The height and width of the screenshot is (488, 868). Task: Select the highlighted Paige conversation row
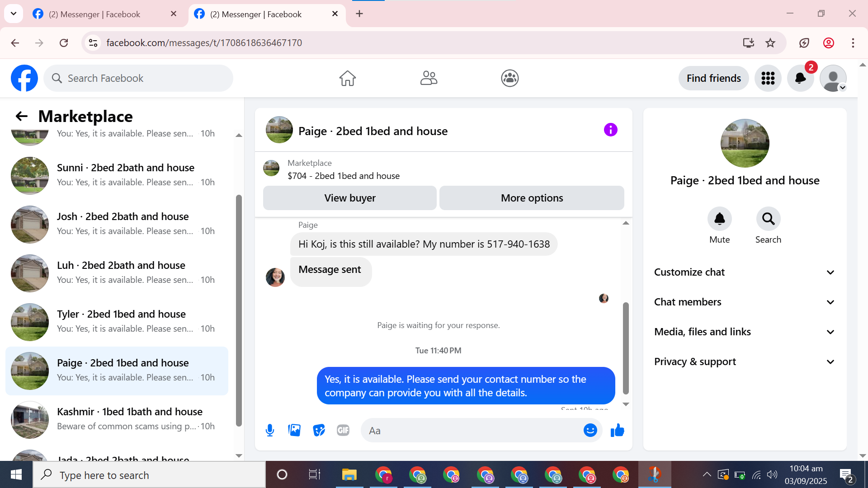[117, 371]
